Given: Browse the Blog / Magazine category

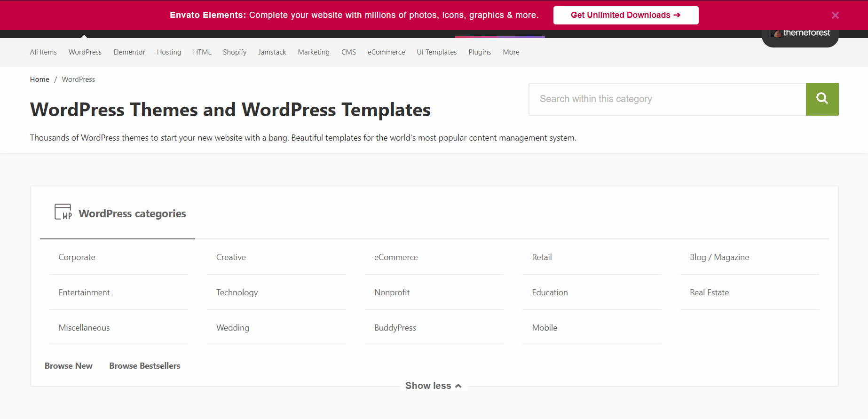Looking at the screenshot, I should (x=719, y=257).
